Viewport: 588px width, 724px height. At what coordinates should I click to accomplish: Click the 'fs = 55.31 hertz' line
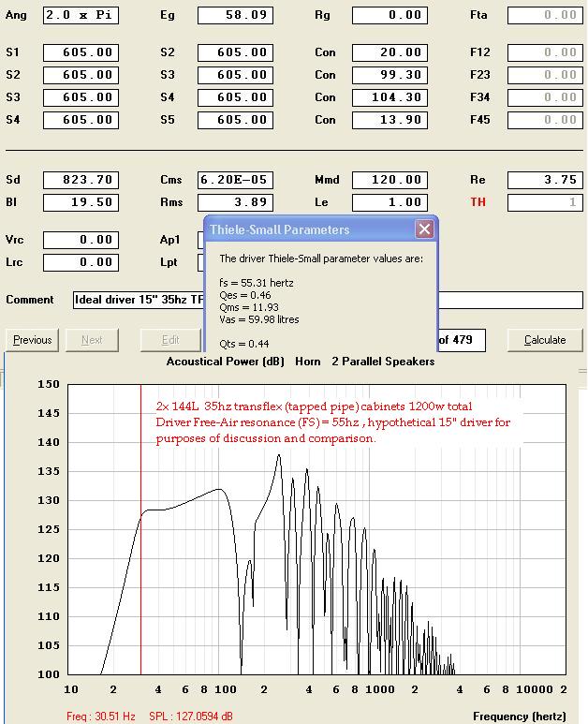tap(257, 283)
